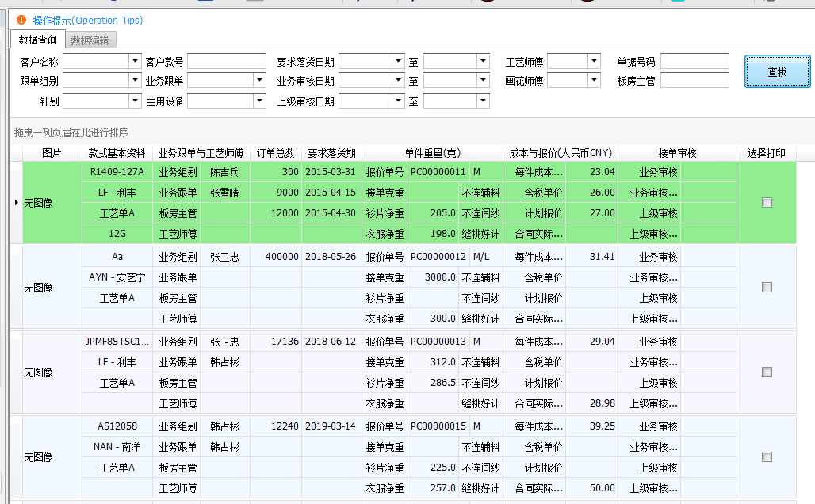The width and height of the screenshot is (815, 504).
Task: Open the 业务审核日期 end date dropdown
Action: click(x=484, y=81)
